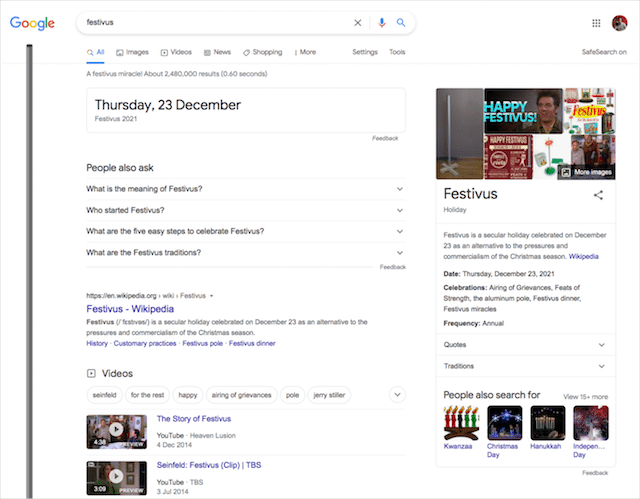
Task: Open the account profile avatar
Action: (x=619, y=23)
